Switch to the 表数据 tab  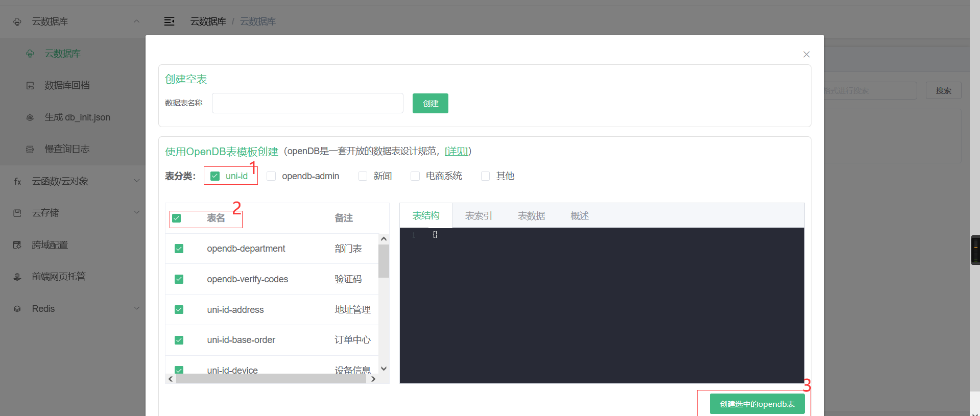pyautogui.click(x=531, y=216)
